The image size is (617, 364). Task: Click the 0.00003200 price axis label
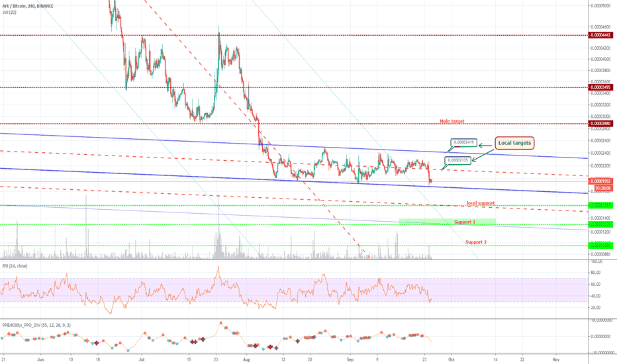tap(600, 105)
